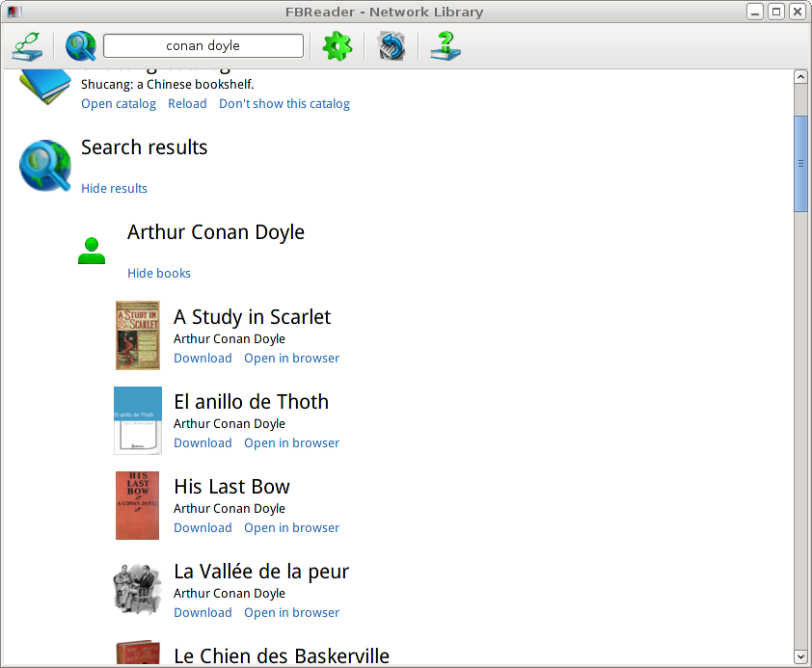Select "Don't show this catalog" link
The image size is (812, 668).
click(x=284, y=104)
